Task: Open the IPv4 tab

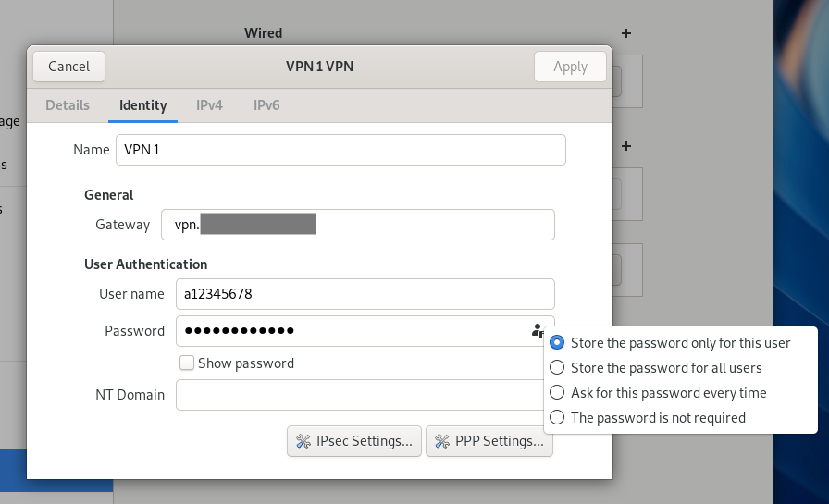Action: [209, 105]
